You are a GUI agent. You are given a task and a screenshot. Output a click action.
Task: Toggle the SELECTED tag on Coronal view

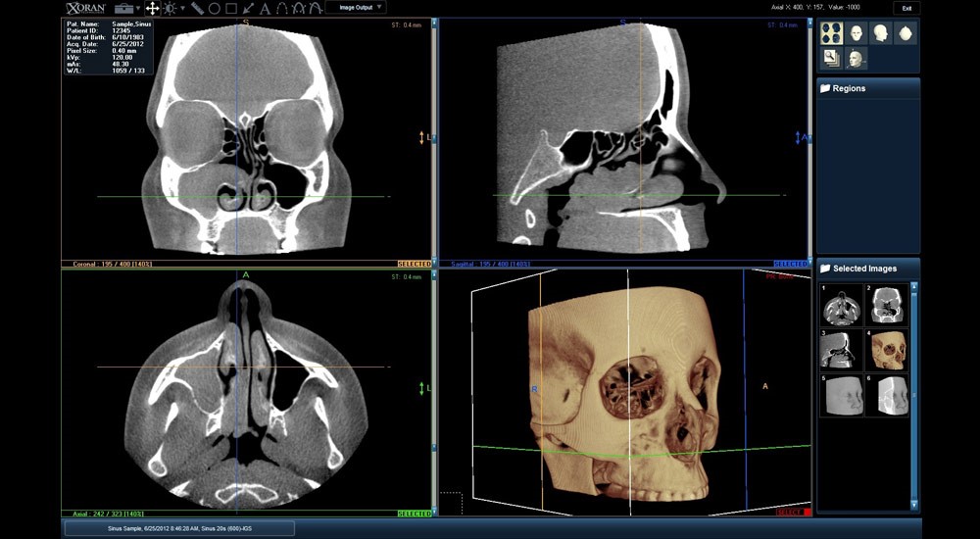[414, 264]
